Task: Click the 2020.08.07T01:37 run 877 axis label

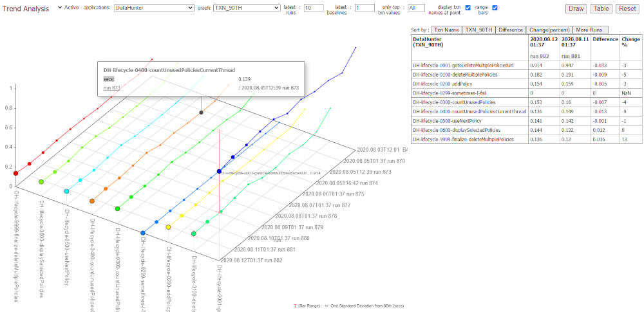Action: (319, 205)
